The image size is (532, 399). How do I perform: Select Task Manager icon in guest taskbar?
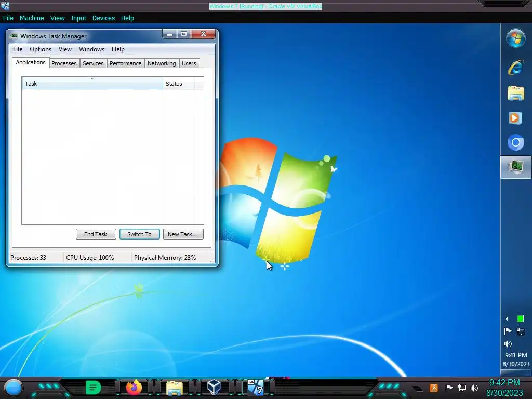pos(516,167)
